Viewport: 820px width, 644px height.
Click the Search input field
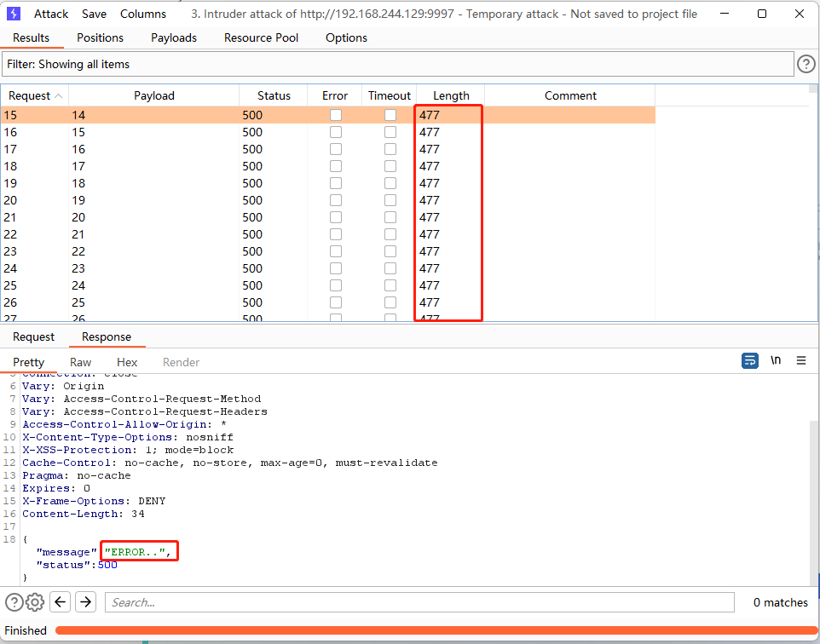pos(419,602)
